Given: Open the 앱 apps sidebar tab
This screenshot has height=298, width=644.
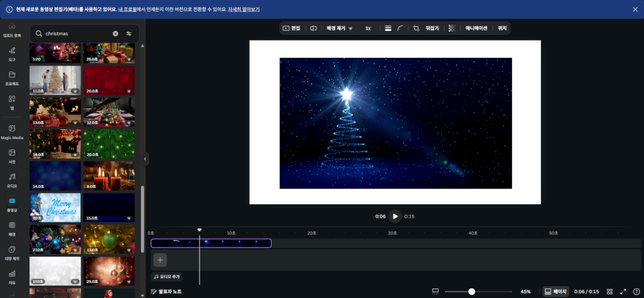Looking at the screenshot, I should [12, 103].
